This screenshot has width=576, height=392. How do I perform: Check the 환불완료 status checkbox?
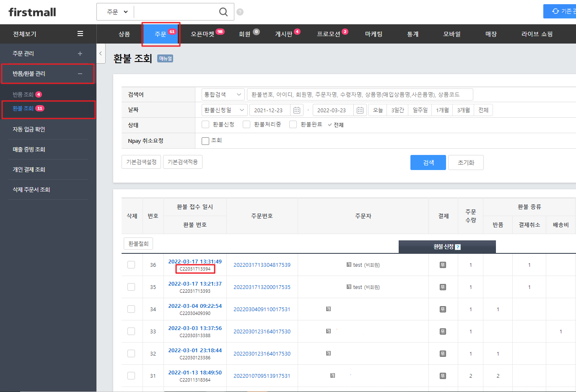tap(293, 124)
